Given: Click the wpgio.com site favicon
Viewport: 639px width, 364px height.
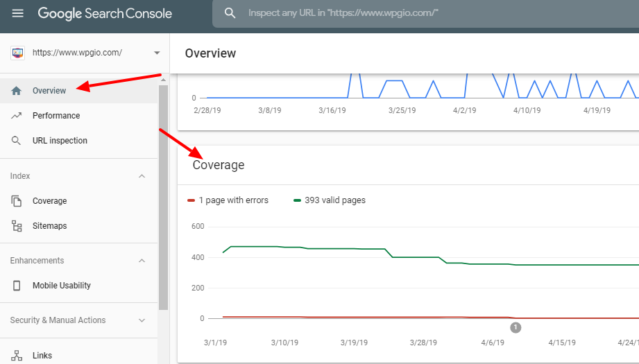Looking at the screenshot, I should click(17, 53).
